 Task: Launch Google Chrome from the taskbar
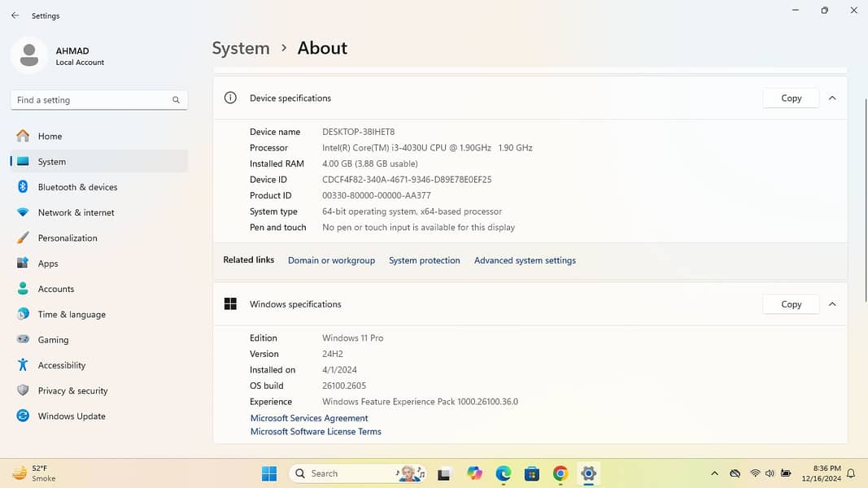[560, 473]
